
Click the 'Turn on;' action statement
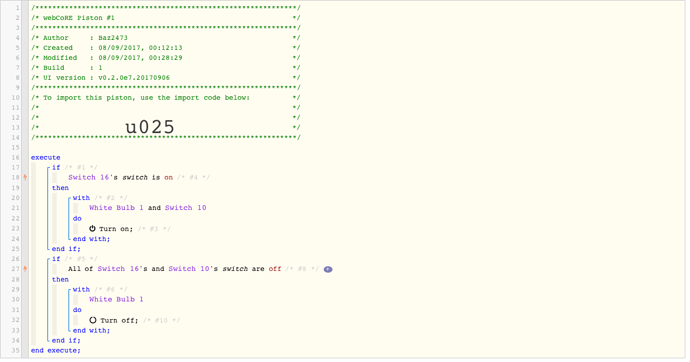tap(116, 229)
